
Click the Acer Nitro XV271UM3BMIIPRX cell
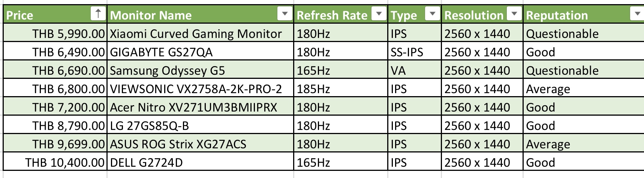[201, 107]
